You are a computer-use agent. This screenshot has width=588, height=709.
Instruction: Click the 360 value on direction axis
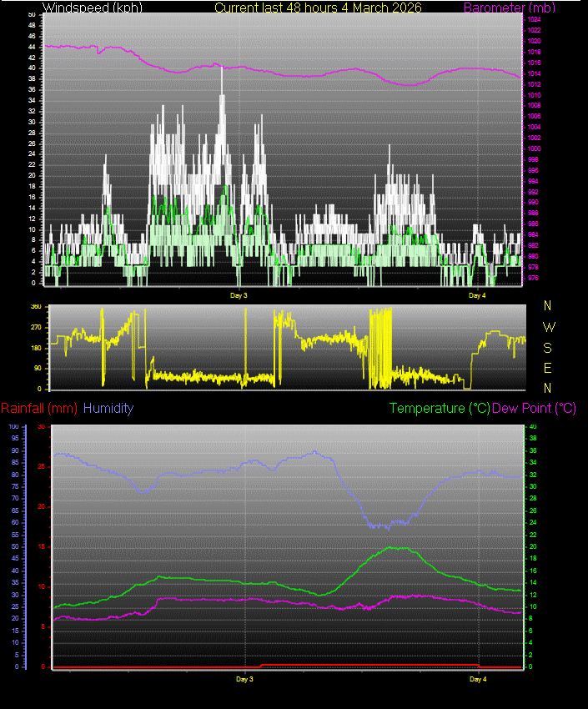coord(35,308)
